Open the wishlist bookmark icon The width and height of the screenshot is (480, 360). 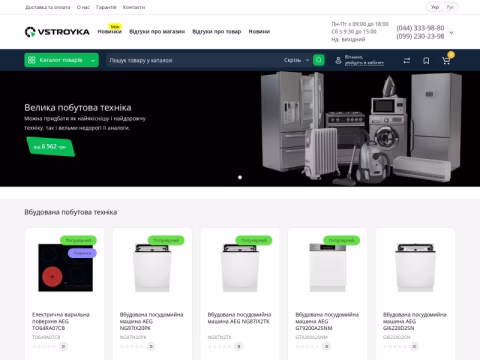[x=426, y=61]
